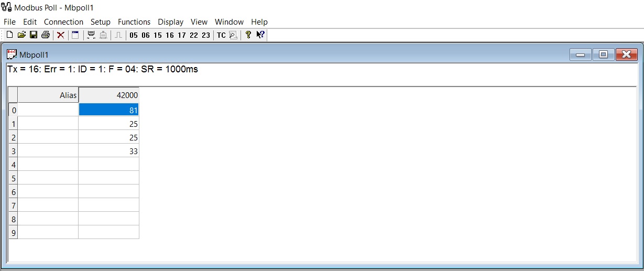The height and width of the screenshot is (271, 644).
Task: Click the New document toolbar icon
Action: (10, 35)
